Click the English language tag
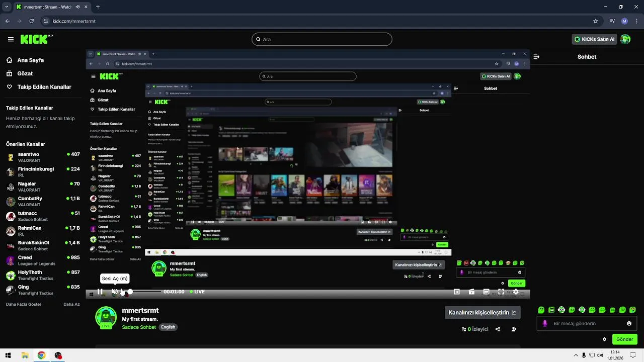644x362 pixels. tap(168, 327)
